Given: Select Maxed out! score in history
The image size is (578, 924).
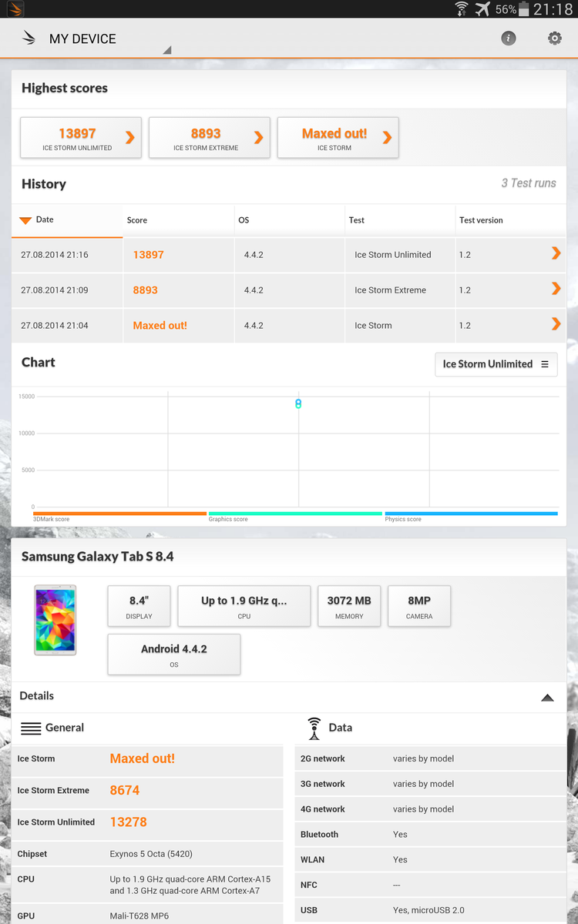Looking at the screenshot, I should tap(160, 326).
